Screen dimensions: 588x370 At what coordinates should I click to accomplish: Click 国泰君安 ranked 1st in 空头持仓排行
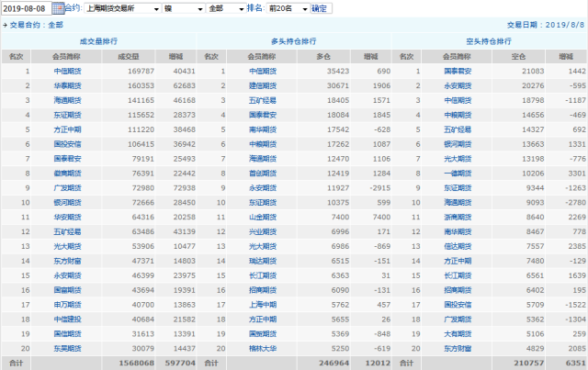(458, 72)
